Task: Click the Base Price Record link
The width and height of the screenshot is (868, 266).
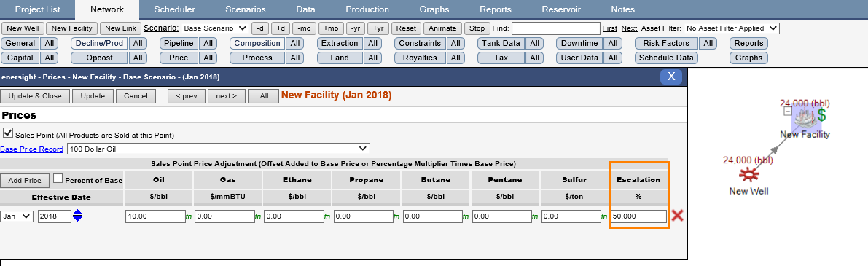Action: click(x=32, y=149)
